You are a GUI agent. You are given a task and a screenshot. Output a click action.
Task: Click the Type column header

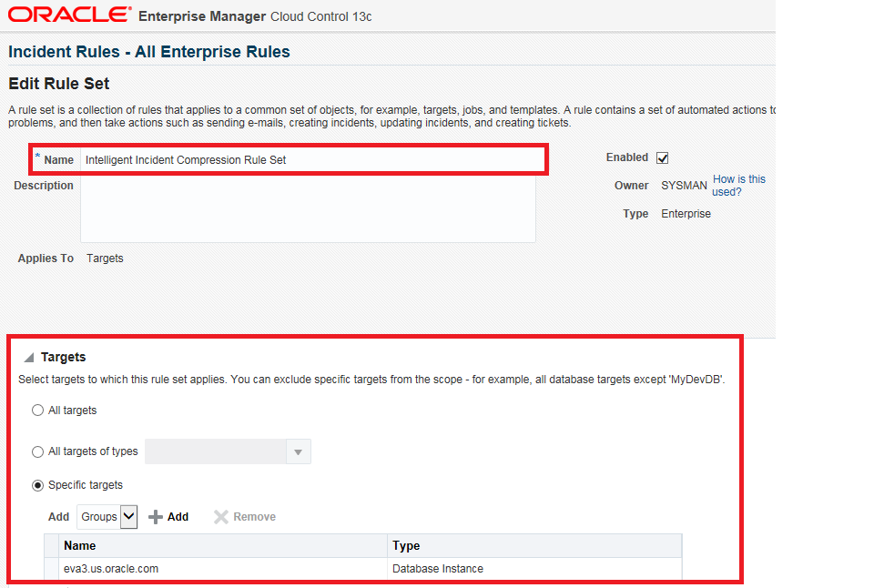pos(534,546)
